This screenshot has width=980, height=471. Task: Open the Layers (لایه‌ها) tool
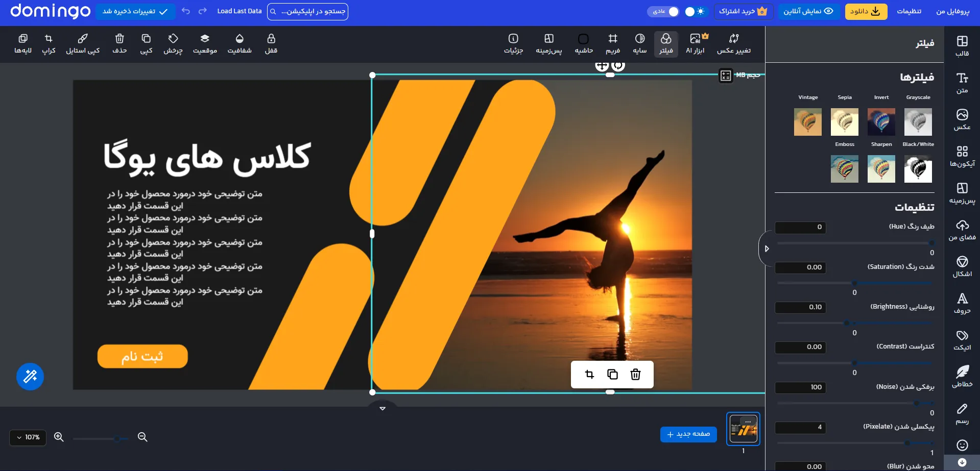pos(23,44)
